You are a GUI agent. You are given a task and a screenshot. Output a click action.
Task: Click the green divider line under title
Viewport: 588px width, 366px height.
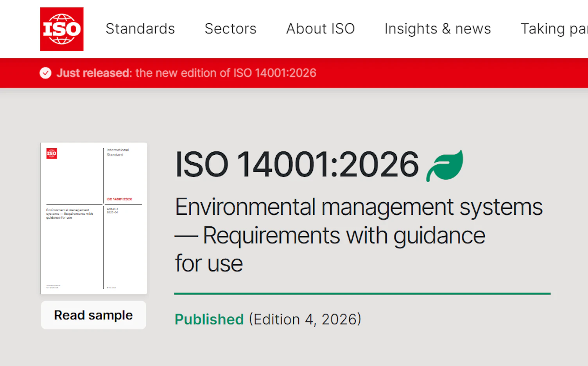362,293
